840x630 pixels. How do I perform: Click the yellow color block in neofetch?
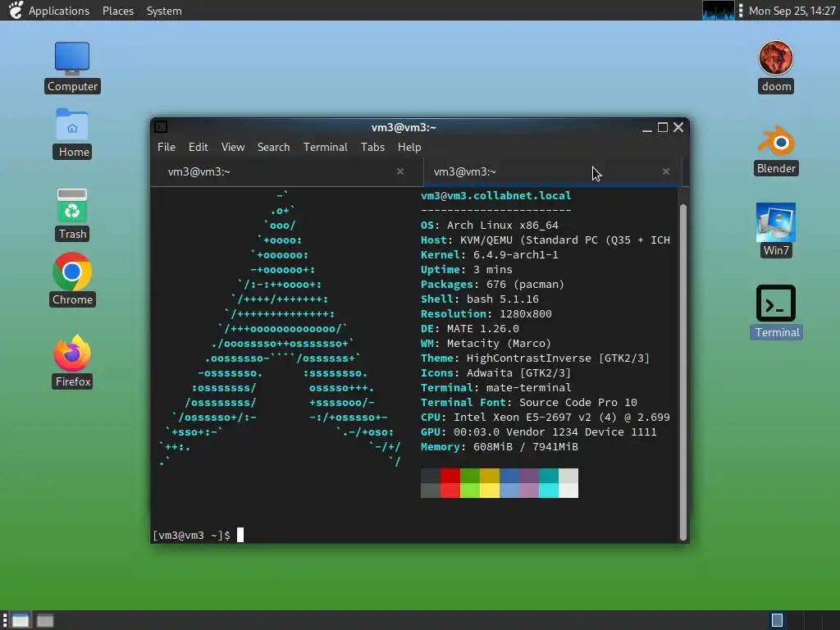tap(490, 491)
